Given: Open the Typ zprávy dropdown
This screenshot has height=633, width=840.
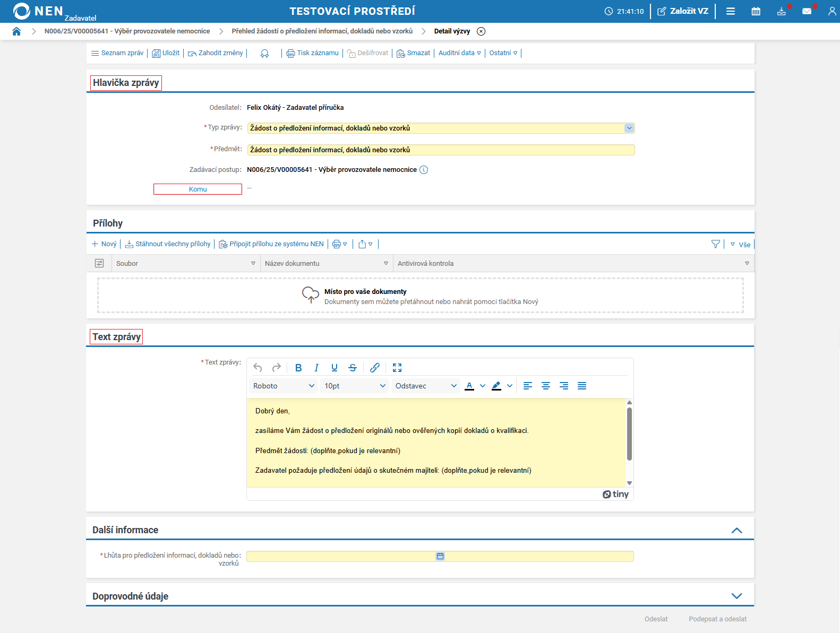Looking at the screenshot, I should coord(629,128).
